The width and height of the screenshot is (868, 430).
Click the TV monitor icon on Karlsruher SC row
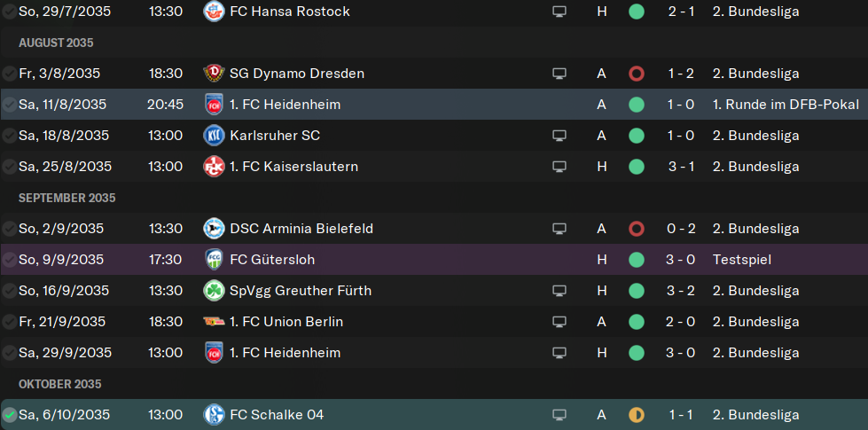pyautogui.click(x=559, y=136)
